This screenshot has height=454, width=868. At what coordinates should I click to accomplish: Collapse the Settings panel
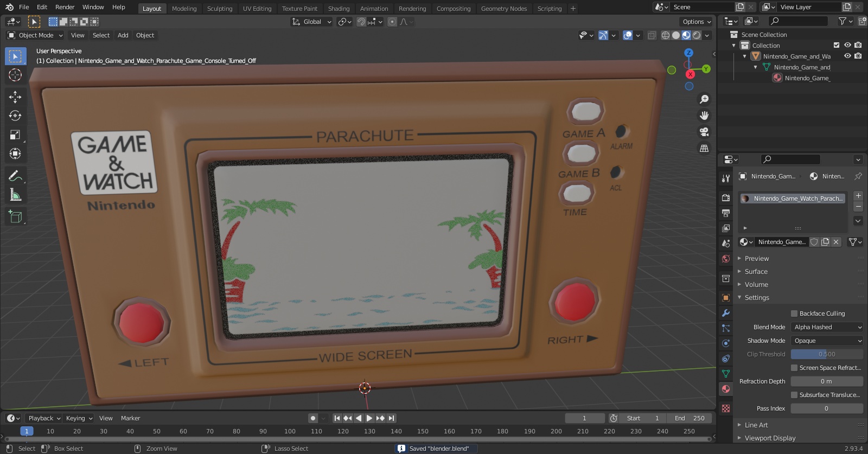point(756,298)
